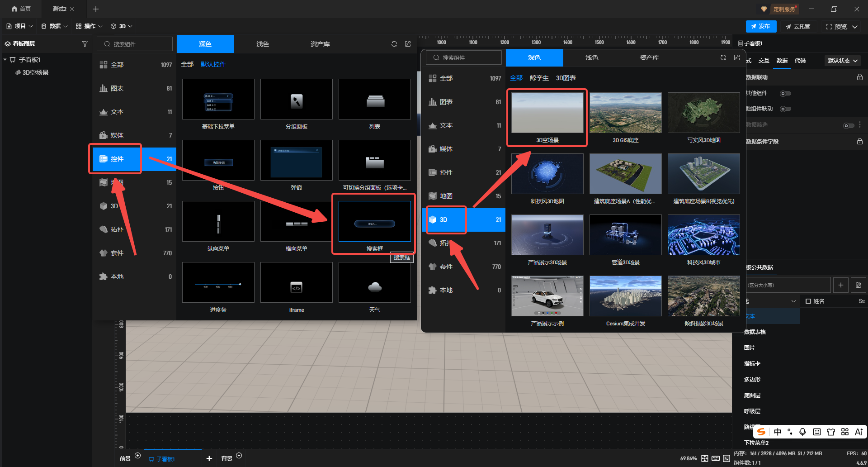Click the layer filter funnel icon

tap(85, 44)
